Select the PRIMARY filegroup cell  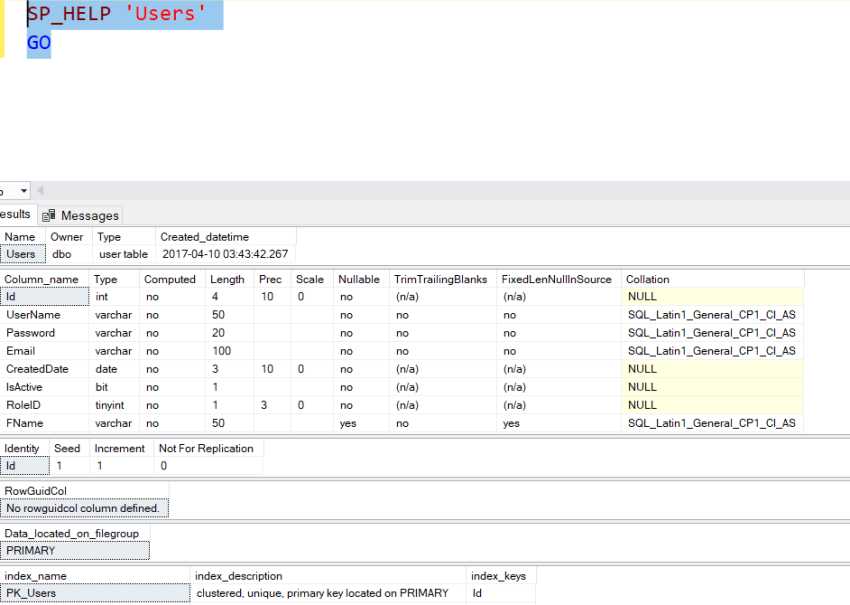coord(40,550)
